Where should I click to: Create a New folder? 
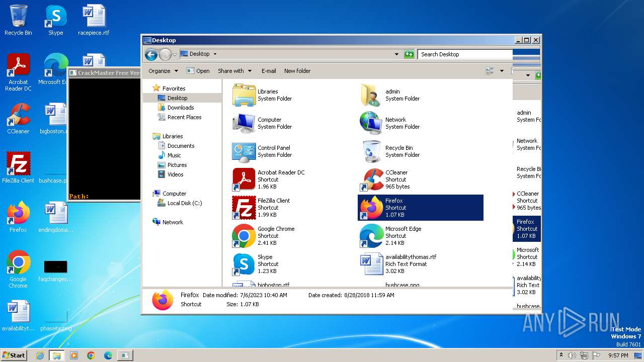297,71
